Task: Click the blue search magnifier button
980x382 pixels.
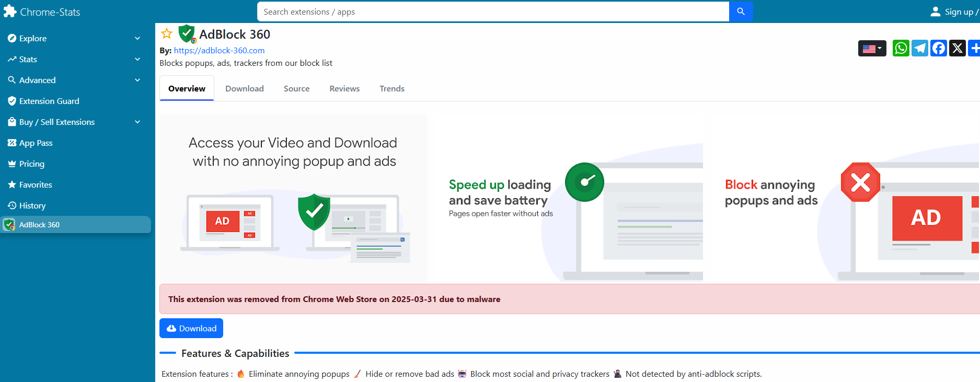Action: (x=741, y=11)
